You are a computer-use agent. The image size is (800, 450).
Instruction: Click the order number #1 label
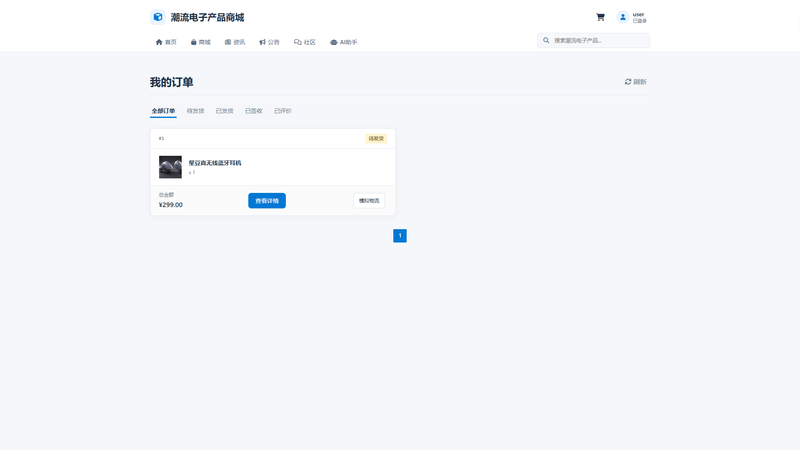click(161, 138)
